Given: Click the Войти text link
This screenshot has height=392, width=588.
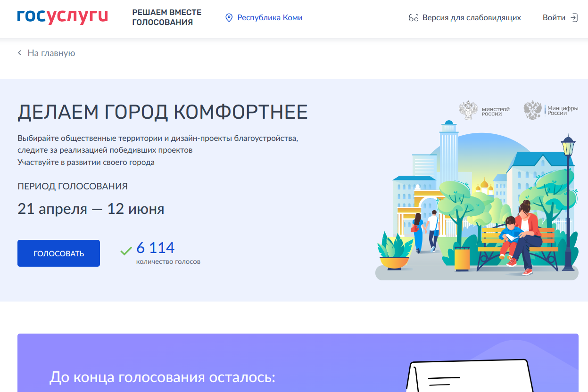Looking at the screenshot, I should pos(554,18).
